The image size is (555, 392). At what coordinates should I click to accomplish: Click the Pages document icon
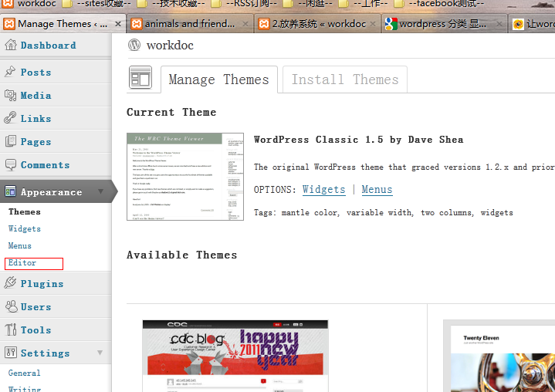pyautogui.click(x=10, y=141)
